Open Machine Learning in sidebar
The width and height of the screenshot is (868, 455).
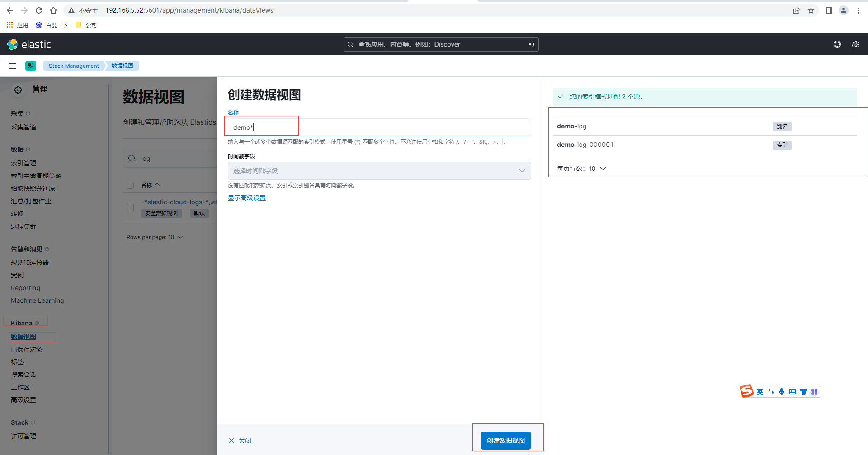[x=38, y=300]
